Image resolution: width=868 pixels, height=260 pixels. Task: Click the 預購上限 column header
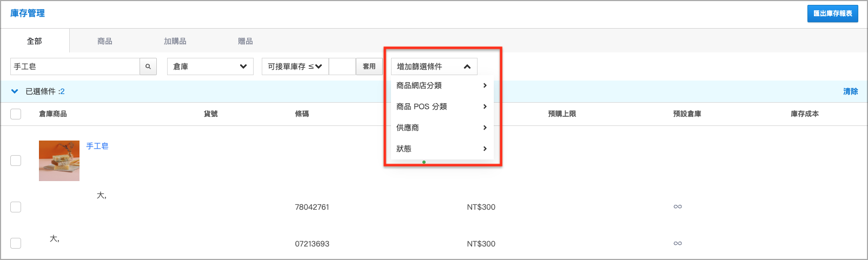click(562, 114)
